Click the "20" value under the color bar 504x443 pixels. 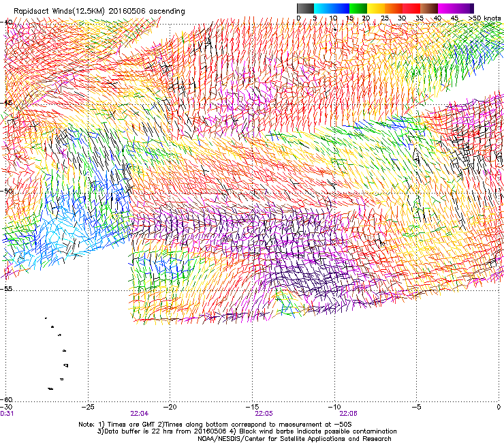(366, 18)
